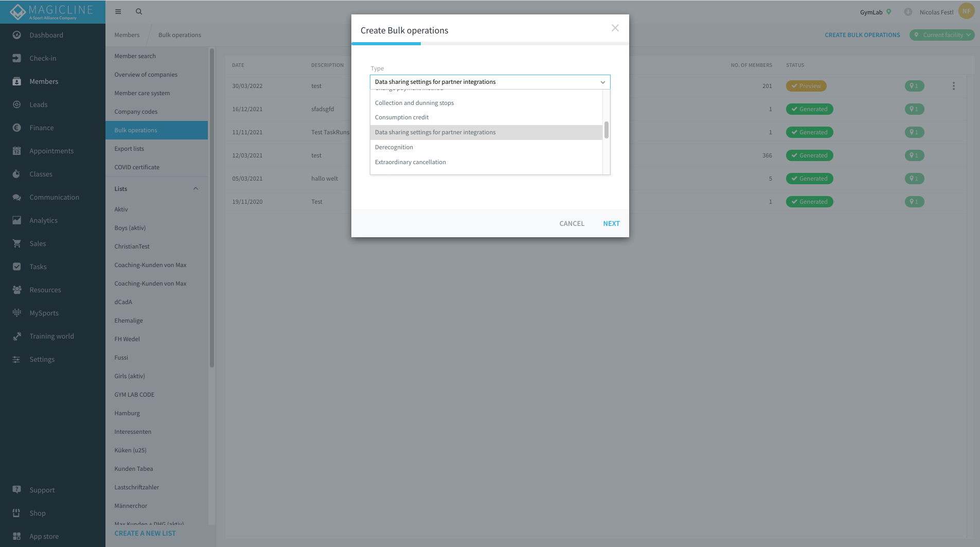Toggle the hamburger menu icon

pos(118,11)
